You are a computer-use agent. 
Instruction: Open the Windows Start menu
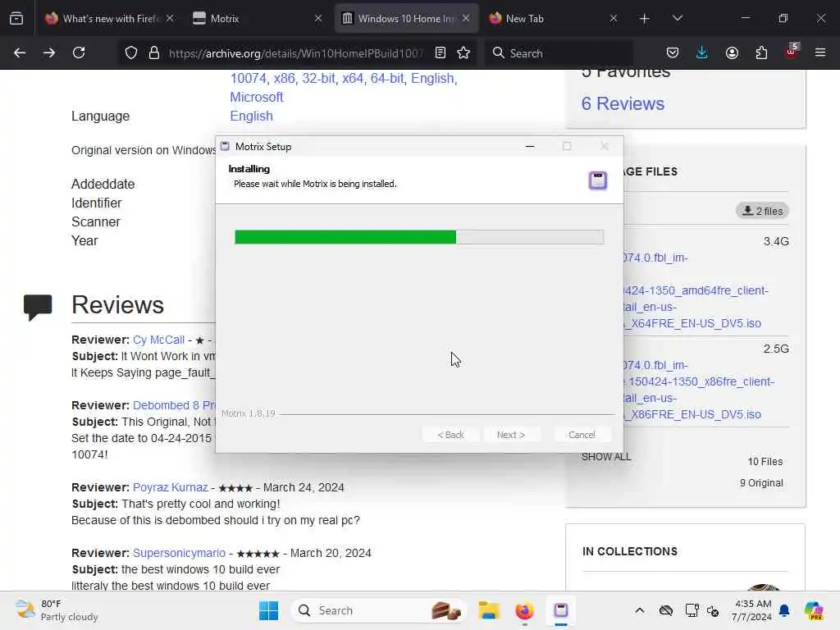click(268, 610)
